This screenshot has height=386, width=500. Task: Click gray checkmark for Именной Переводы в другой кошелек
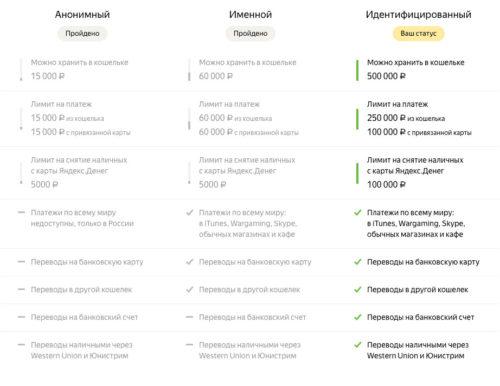(189, 290)
